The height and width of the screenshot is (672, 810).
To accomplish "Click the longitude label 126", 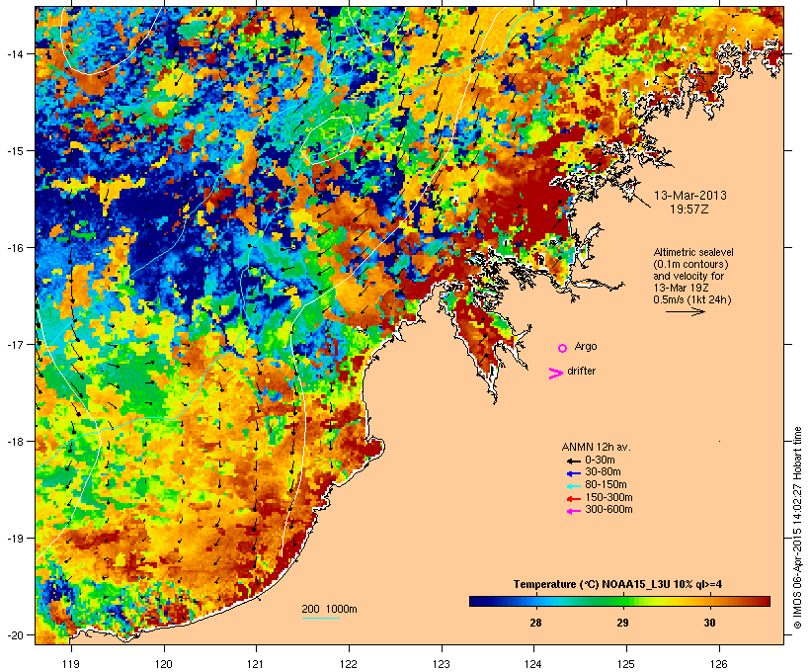I will (x=719, y=664).
